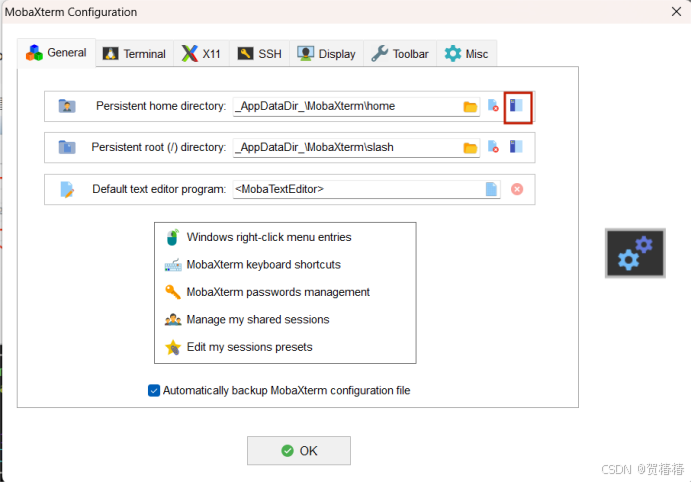Browse file for default text editor
Viewport: 692px width, 483px height.
(491, 189)
